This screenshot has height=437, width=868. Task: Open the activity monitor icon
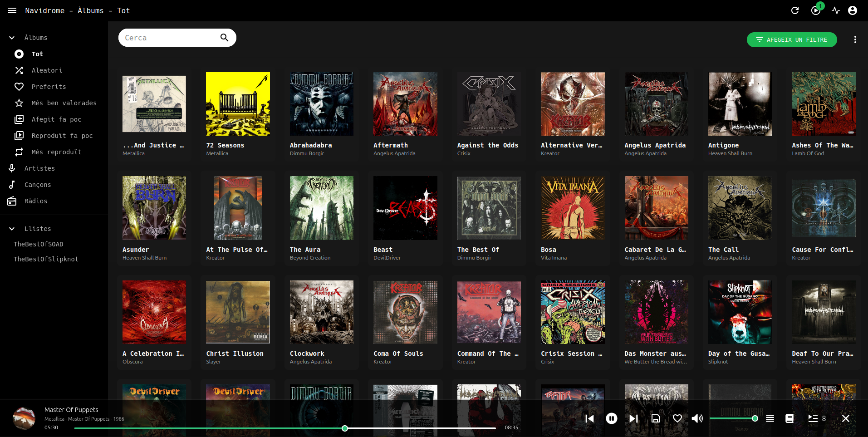pyautogui.click(x=836, y=10)
